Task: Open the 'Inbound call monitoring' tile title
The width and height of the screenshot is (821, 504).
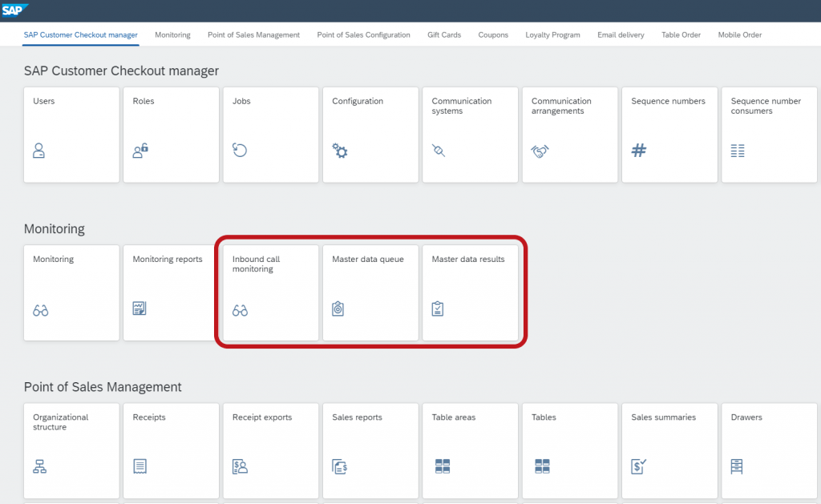Action: pos(256,264)
